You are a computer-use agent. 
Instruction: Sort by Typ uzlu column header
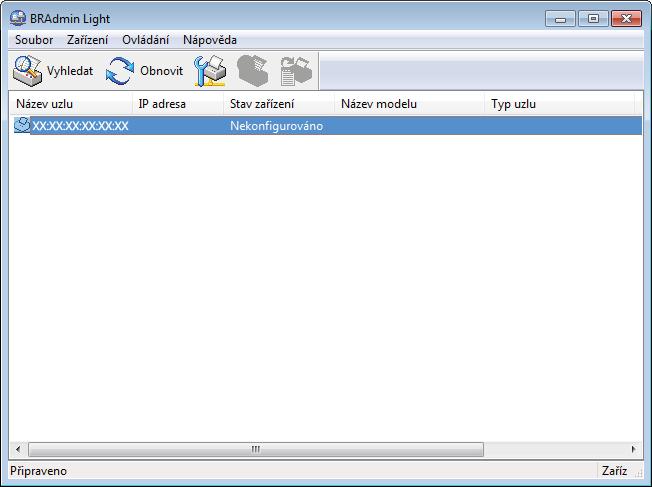[x=560, y=104]
